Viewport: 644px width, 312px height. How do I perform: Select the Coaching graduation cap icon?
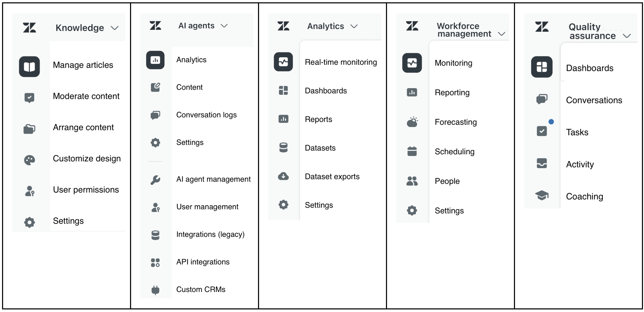click(542, 195)
